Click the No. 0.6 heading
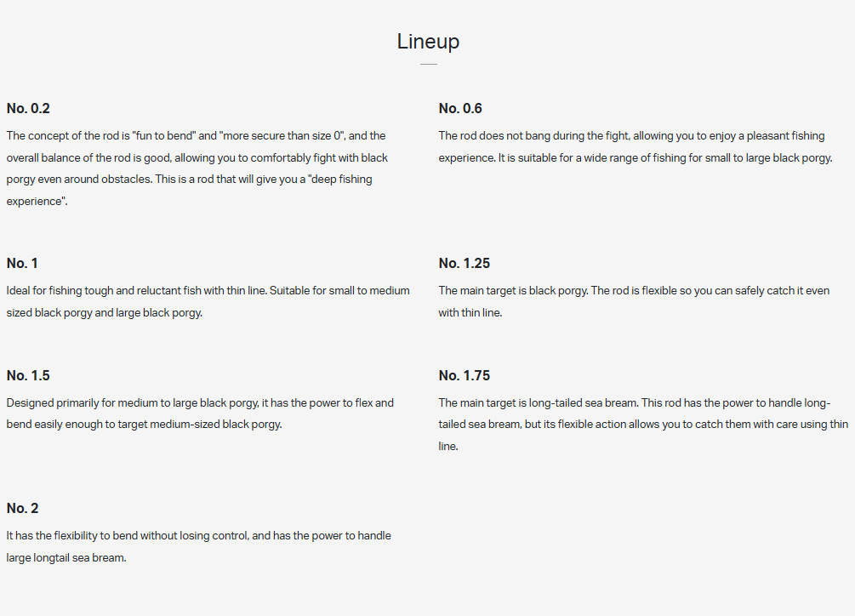Viewport: 855px width, 616px height. pos(460,108)
